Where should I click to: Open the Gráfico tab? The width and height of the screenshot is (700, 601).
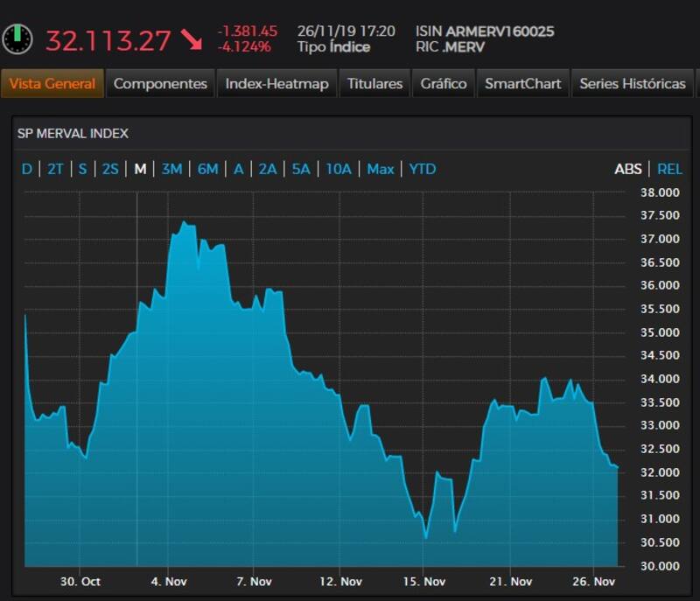click(x=444, y=84)
